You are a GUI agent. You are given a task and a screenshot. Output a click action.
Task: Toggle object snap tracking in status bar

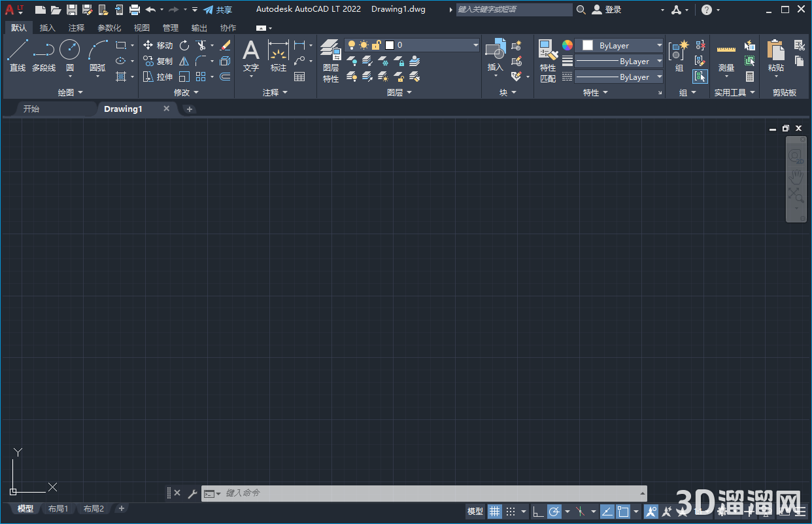click(607, 511)
